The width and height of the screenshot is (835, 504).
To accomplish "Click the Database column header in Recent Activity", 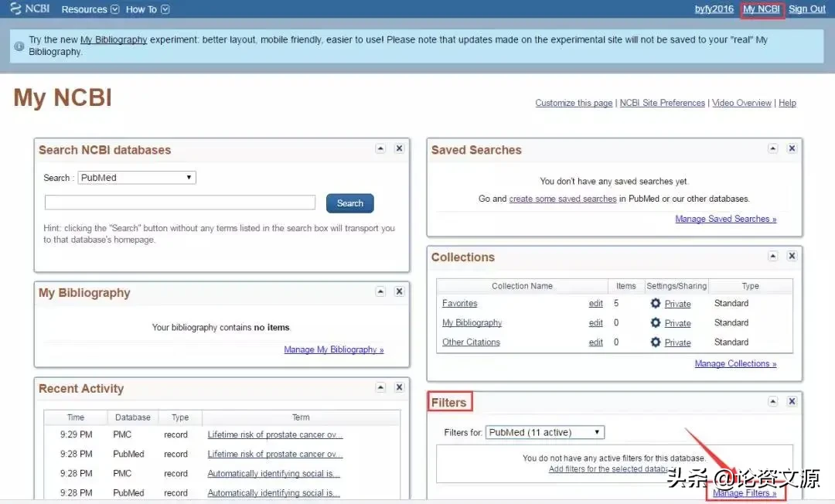I will [x=133, y=417].
